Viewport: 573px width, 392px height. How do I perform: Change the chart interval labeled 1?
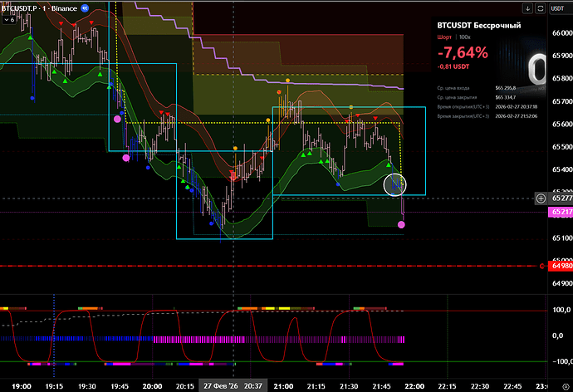51,7
